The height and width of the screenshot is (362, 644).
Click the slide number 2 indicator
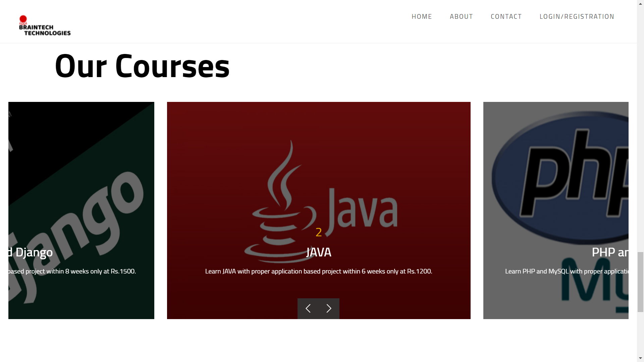click(319, 232)
